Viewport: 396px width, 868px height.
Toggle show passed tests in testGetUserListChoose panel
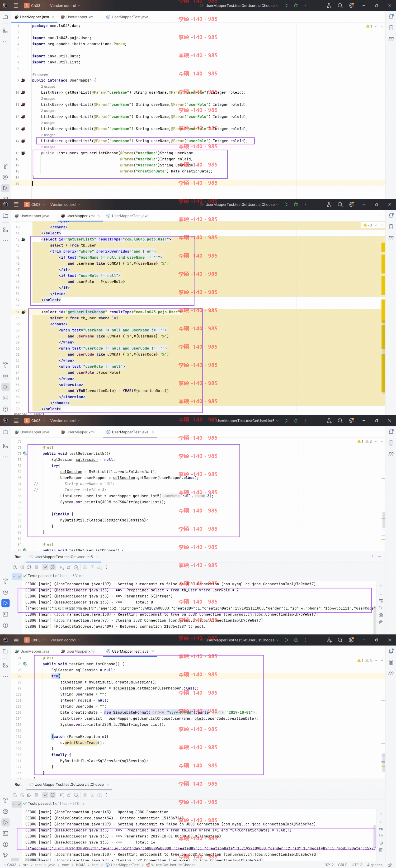pyautogui.click(x=45, y=795)
